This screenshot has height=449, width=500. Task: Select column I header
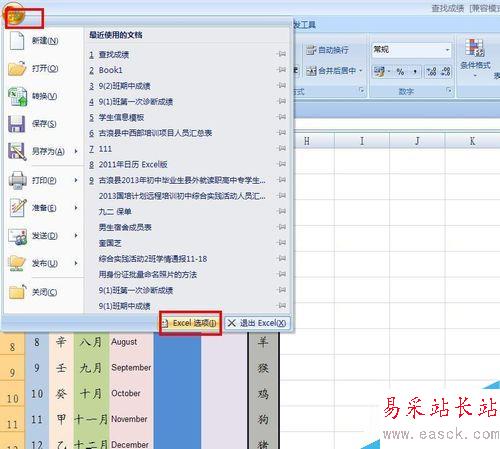coord(362,141)
